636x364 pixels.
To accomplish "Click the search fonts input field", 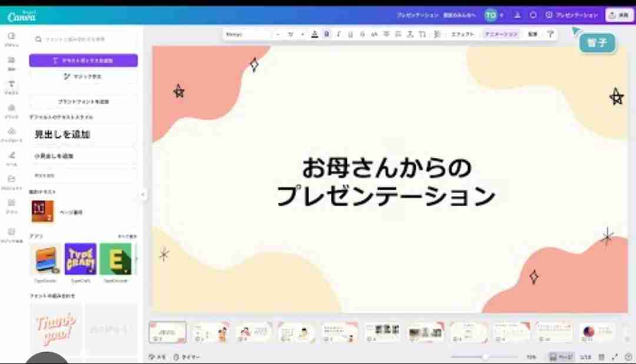I will point(84,39).
